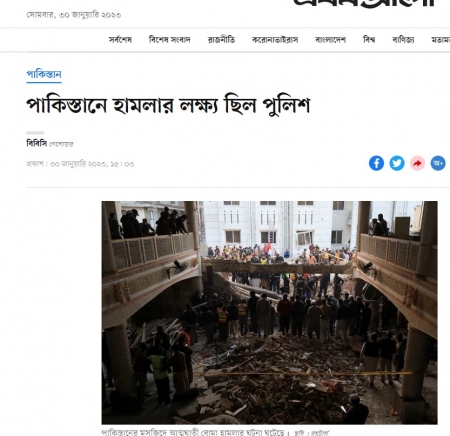
Task: Click the photo caption text
Action: 215,432
